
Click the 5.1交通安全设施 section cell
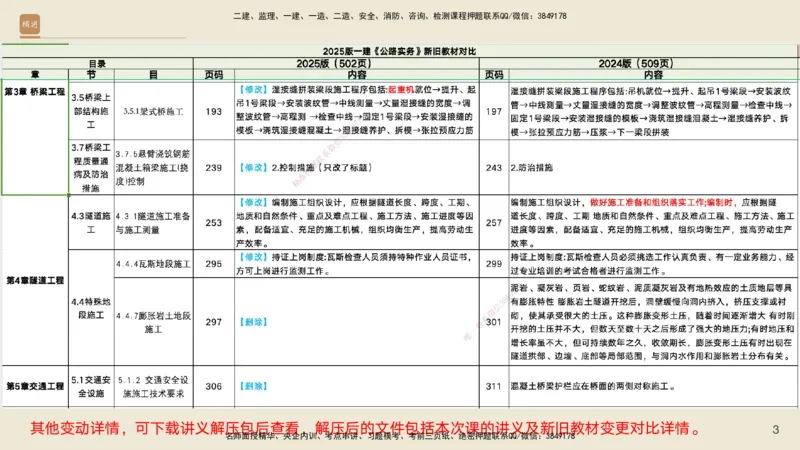pos(91,386)
